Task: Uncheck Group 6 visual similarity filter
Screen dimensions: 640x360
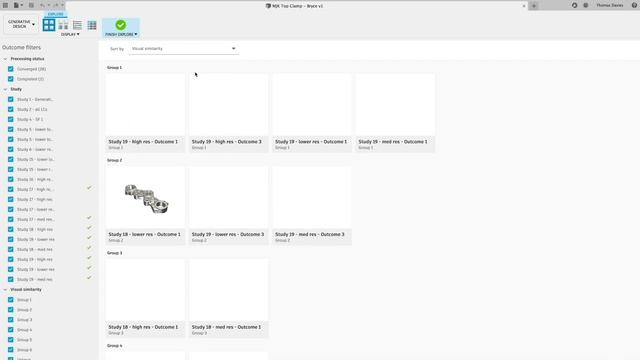Action: click(11, 349)
